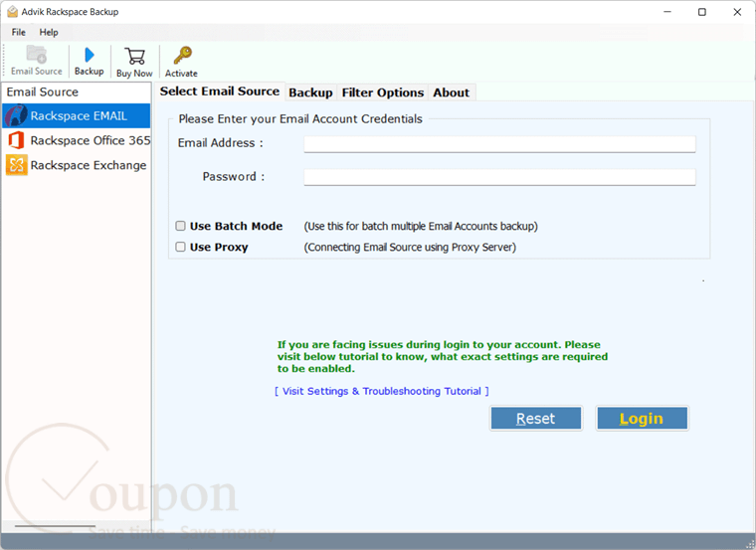Switch to the Backup tab
Viewport: 756px width, 550px height.
pos(310,92)
